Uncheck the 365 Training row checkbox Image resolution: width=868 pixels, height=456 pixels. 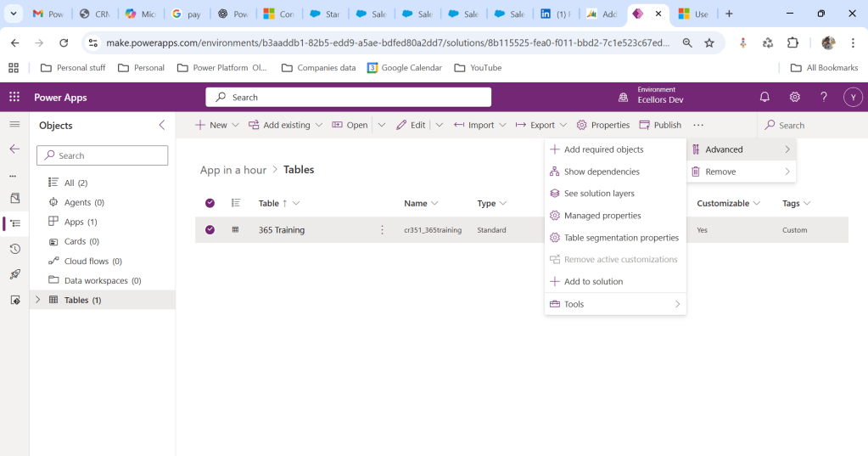pos(210,230)
